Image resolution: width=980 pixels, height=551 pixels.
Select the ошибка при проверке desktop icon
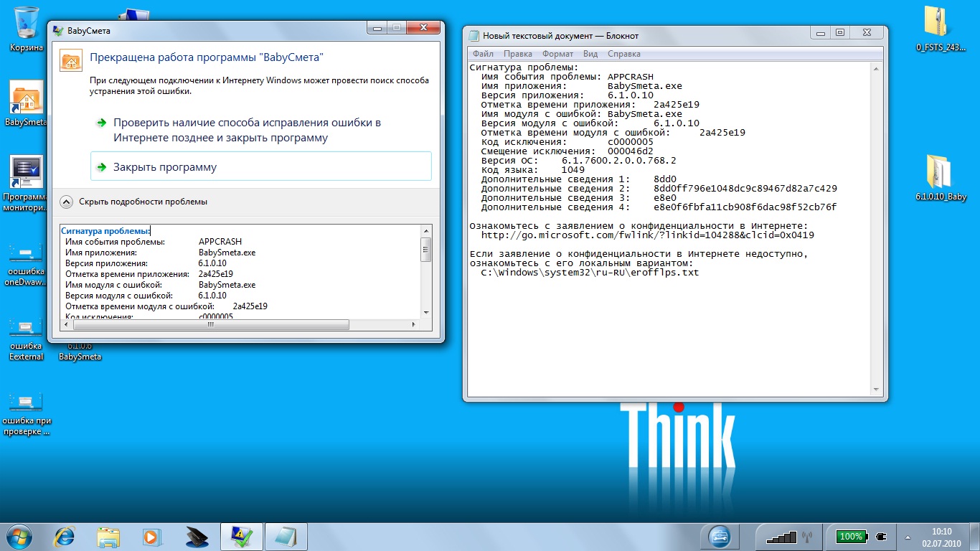(27, 414)
